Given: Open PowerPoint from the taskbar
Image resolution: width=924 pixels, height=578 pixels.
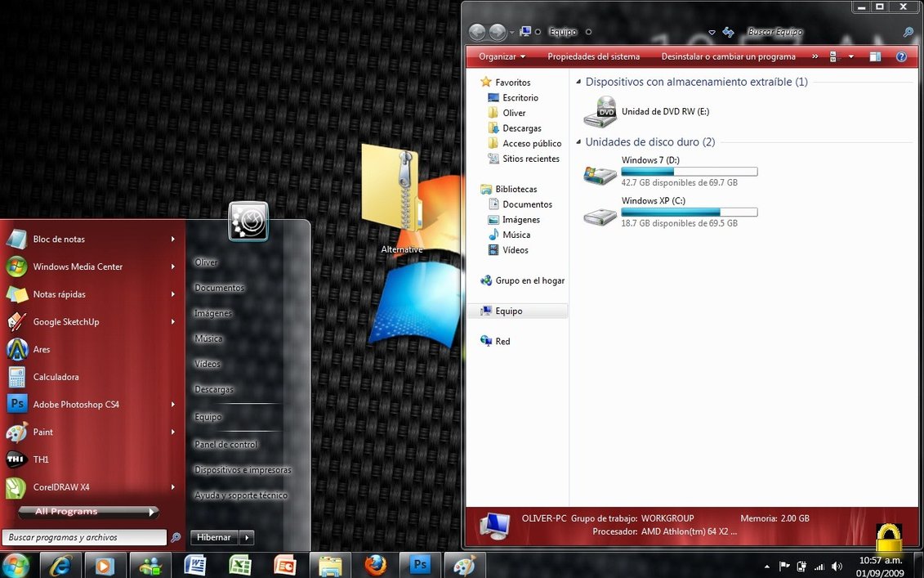Looking at the screenshot, I should (285, 566).
